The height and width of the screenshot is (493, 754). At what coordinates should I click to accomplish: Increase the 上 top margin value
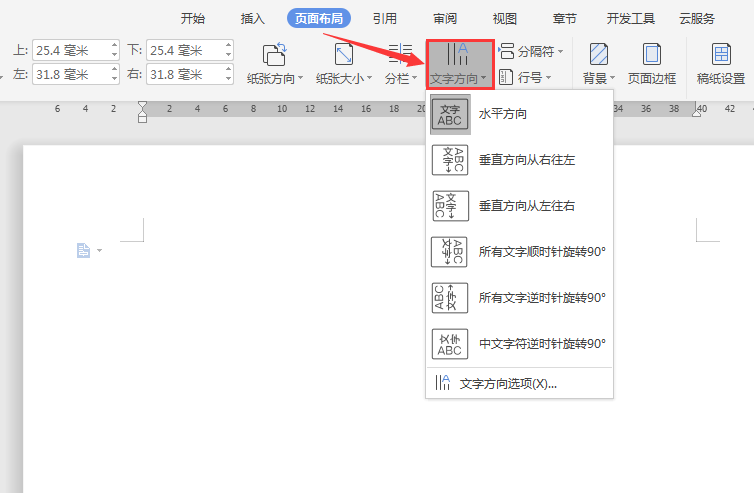click(114, 45)
